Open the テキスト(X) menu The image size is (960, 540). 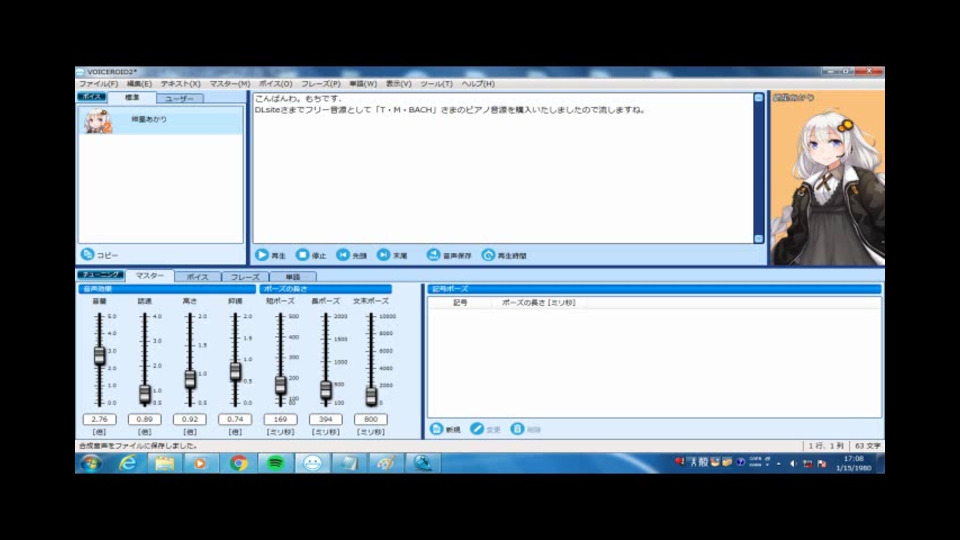click(x=180, y=84)
